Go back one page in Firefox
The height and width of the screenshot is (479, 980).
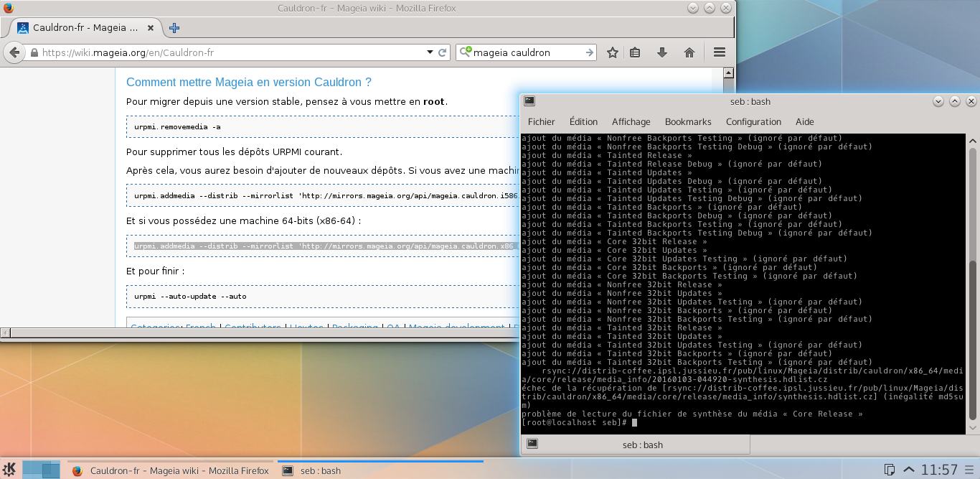[14, 52]
